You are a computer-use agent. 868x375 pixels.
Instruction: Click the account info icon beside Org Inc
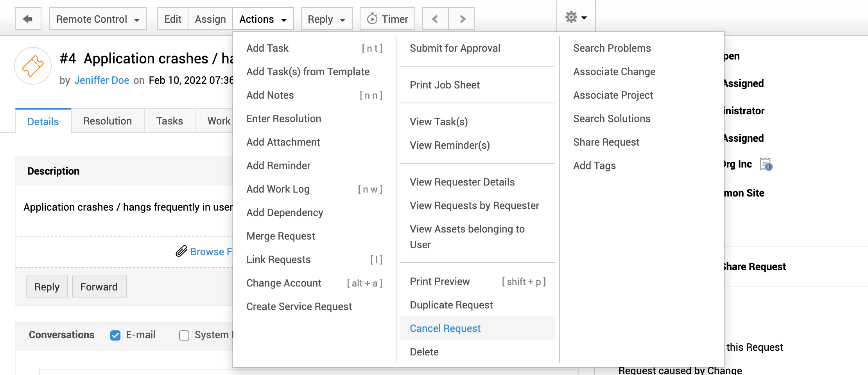pyautogui.click(x=766, y=164)
